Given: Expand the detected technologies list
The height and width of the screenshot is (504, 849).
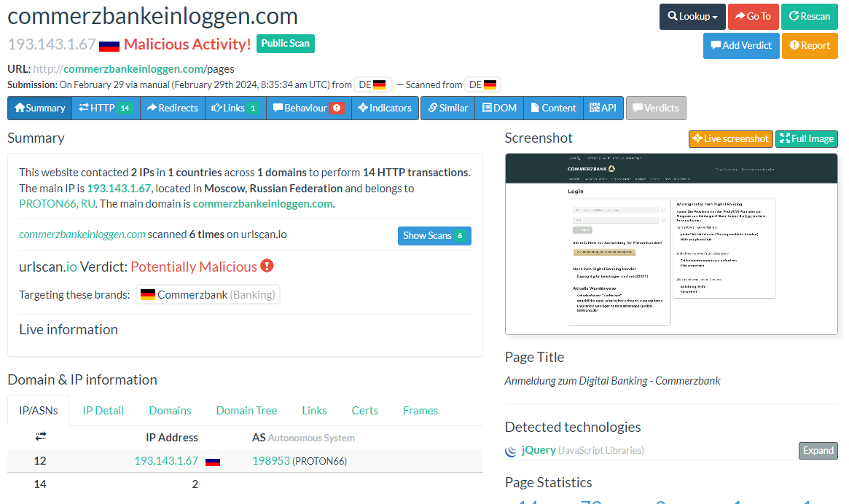Looking at the screenshot, I should [818, 450].
